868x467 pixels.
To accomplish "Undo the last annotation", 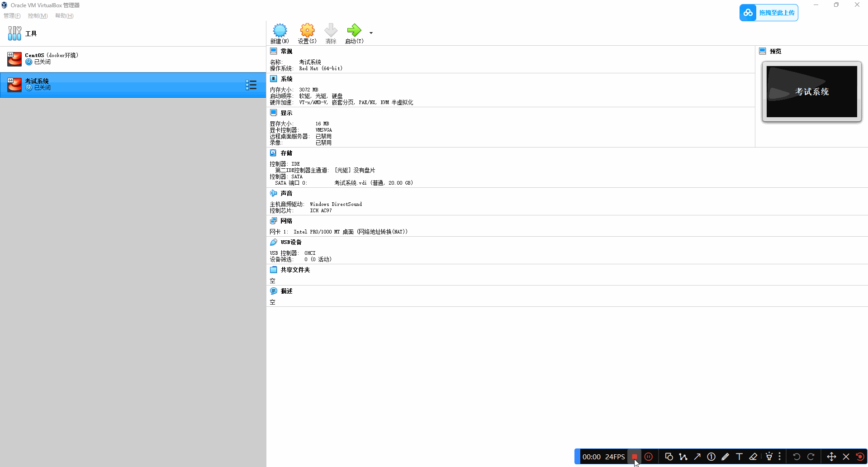I will (x=797, y=457).
